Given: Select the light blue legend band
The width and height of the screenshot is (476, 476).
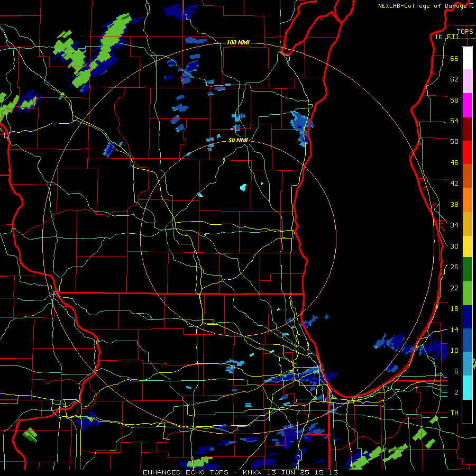Looking at the screenshot, I should coord(467,363).
